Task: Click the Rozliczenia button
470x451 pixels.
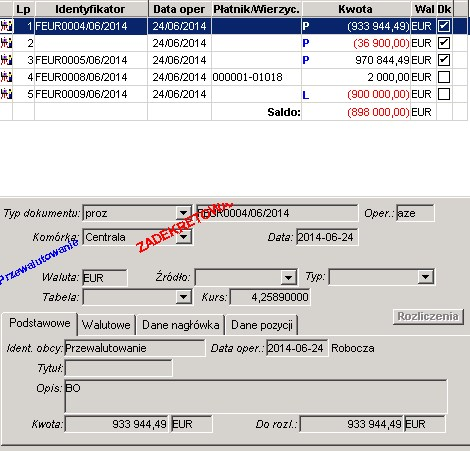Action: 428,316
